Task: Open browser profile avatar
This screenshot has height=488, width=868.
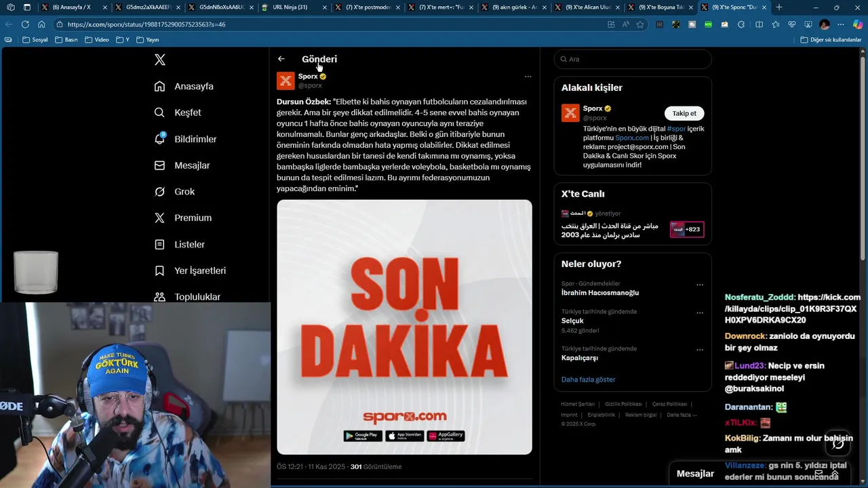Action: coord(825,24)
